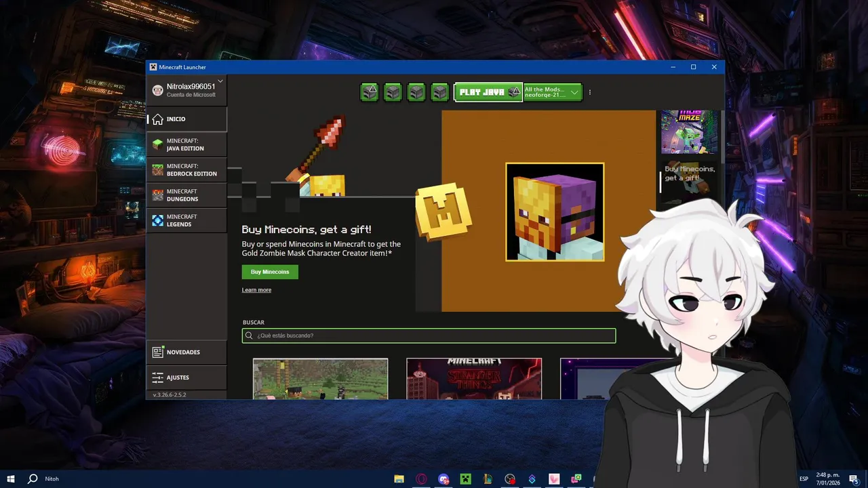Screen dimensions: 868x488
Task: Open the All the Mods installation dropdown
Action: click(x=553, y=92)
